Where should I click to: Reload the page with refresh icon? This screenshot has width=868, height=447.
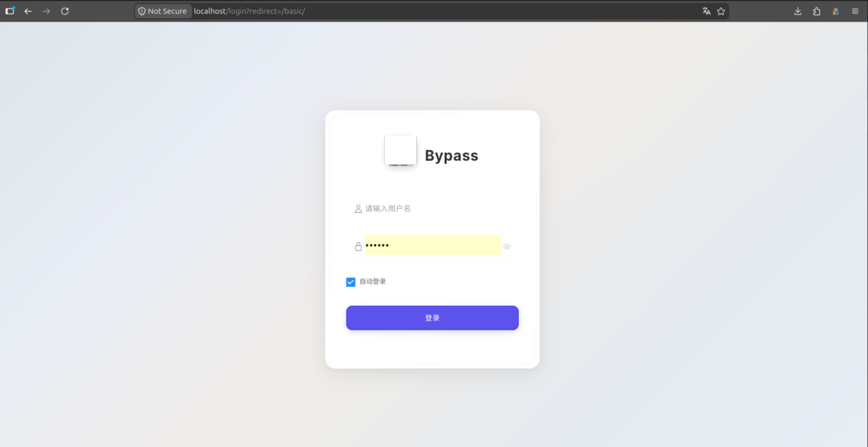click(x=65, y=11)
